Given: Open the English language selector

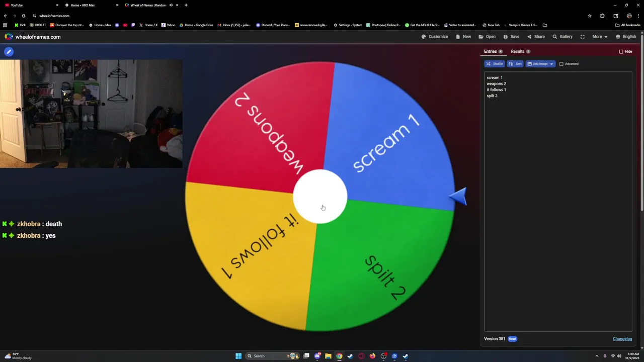Looking at the screenshot, I should (x=626, y=37).
